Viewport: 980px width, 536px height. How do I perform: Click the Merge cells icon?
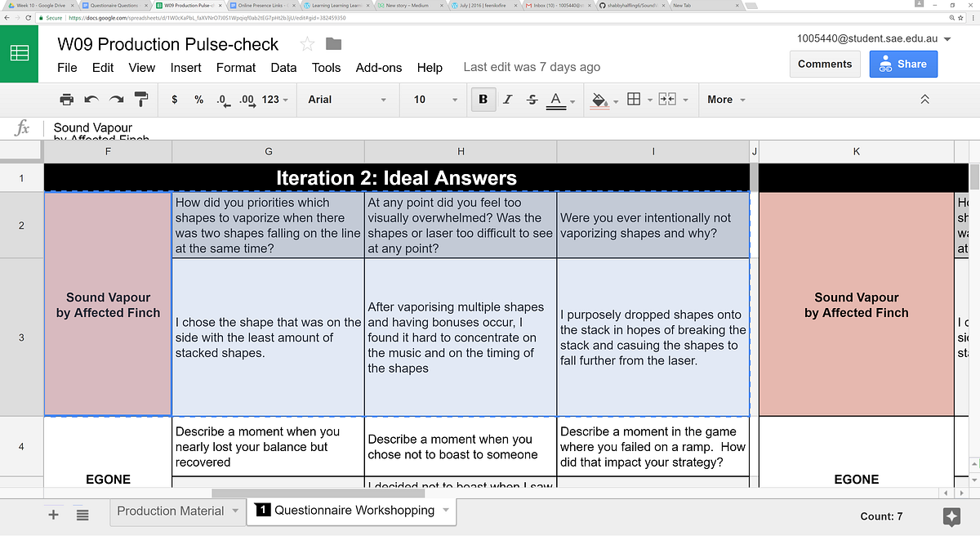point(667,100)
